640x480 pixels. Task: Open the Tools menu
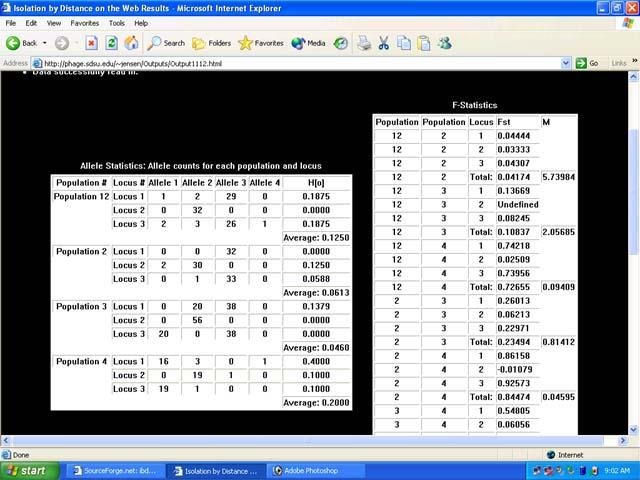point(117,23)
